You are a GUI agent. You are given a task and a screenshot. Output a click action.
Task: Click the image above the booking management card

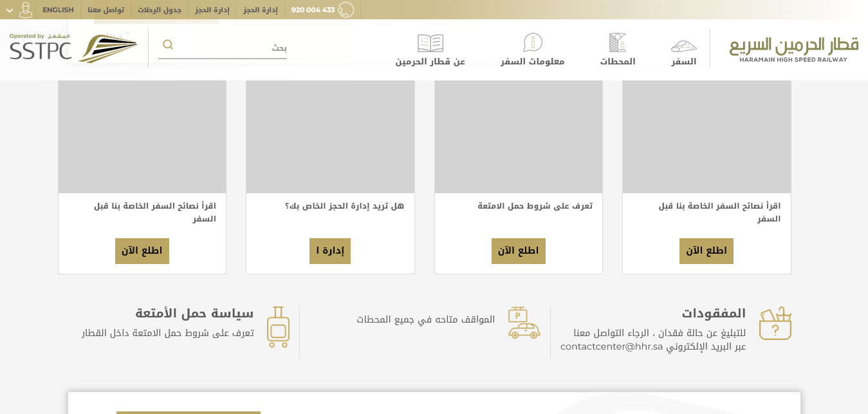click(x=330, y=136)
